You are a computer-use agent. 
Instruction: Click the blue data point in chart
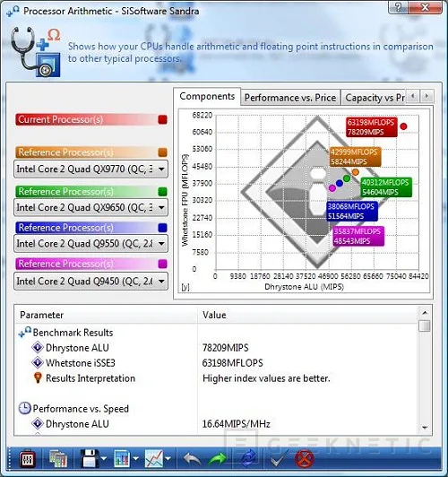(340, 183)
